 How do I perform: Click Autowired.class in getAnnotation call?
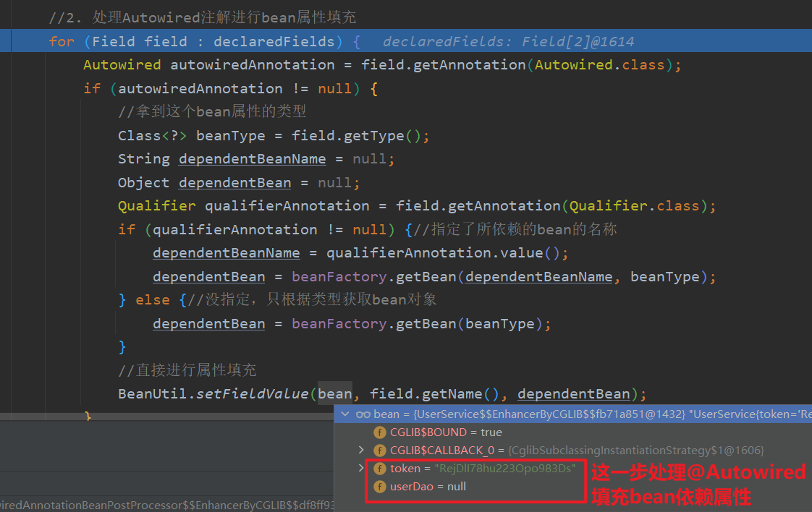[x=599, y=65]
